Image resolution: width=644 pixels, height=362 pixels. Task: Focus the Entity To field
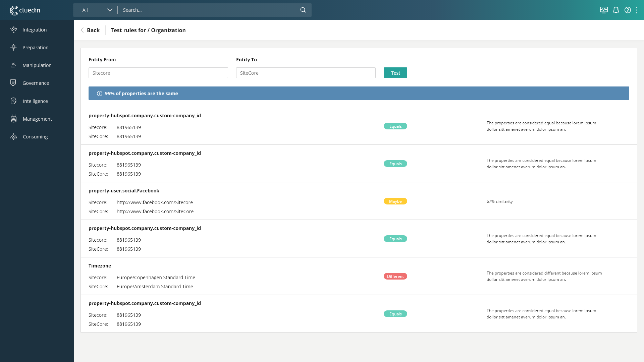pos(306,73)
